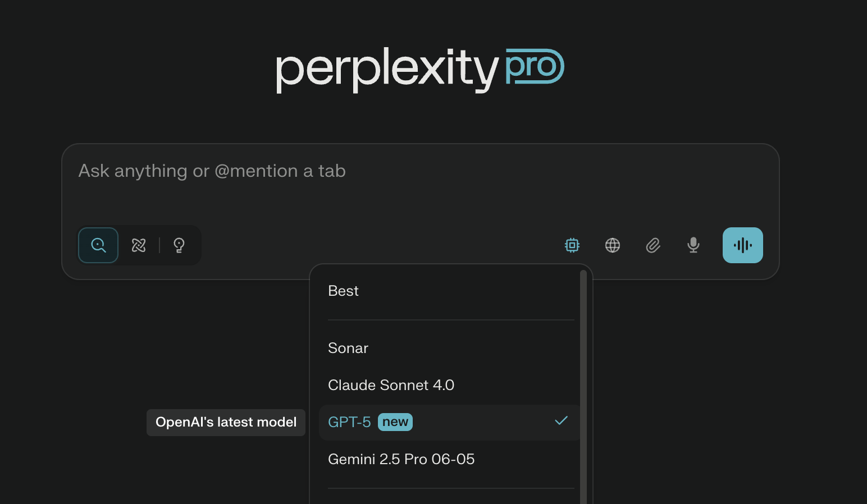This screenshot has width=867, height=504.
Task: Attach a file with the paperclip icon
Action: pos(653,245)
